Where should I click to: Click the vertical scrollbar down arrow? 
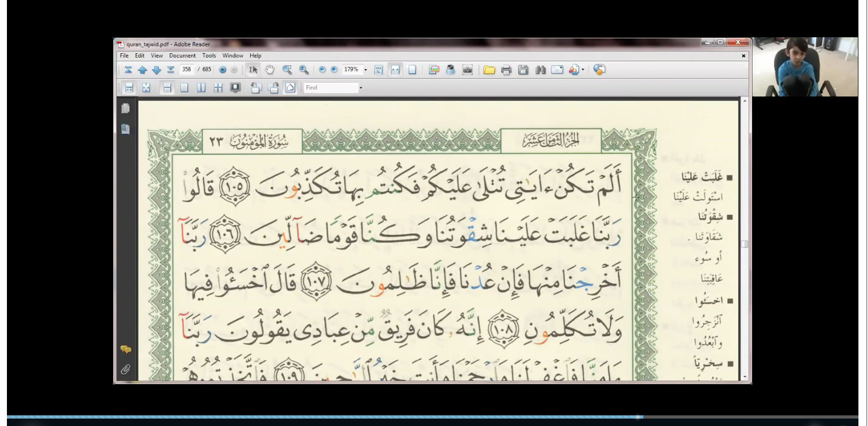click(745, 377)
